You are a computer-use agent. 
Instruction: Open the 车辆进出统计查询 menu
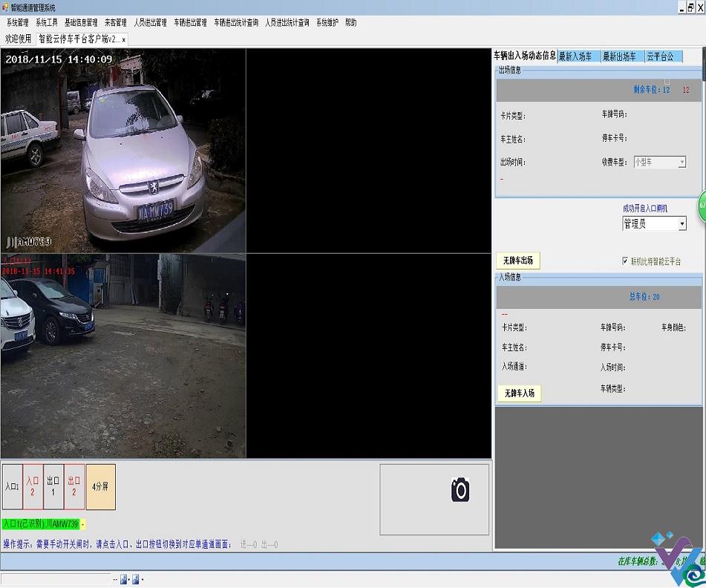[236, 22]
